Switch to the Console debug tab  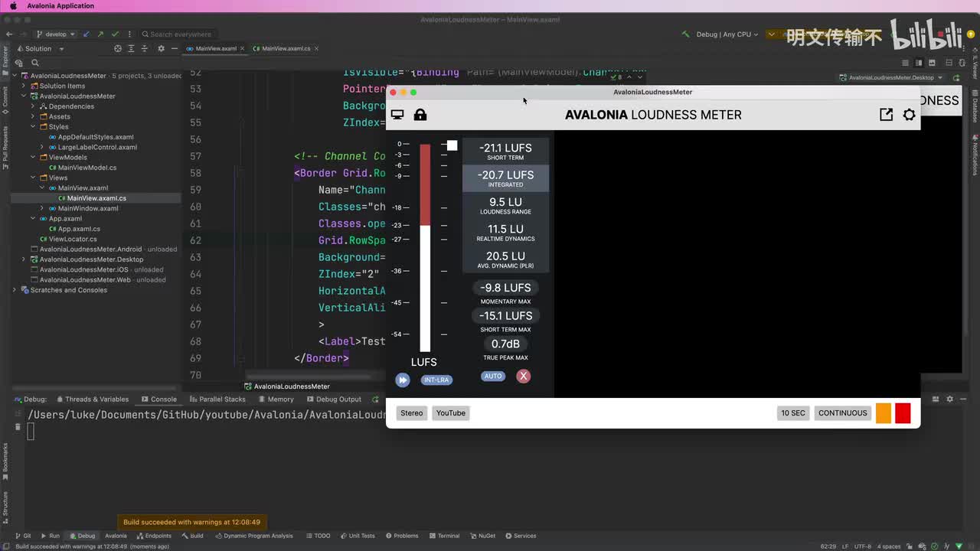tap(159, 399)
